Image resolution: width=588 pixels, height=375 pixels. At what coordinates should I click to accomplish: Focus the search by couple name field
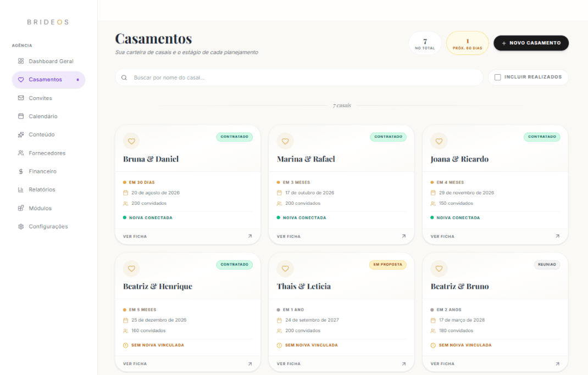[299, 77]
